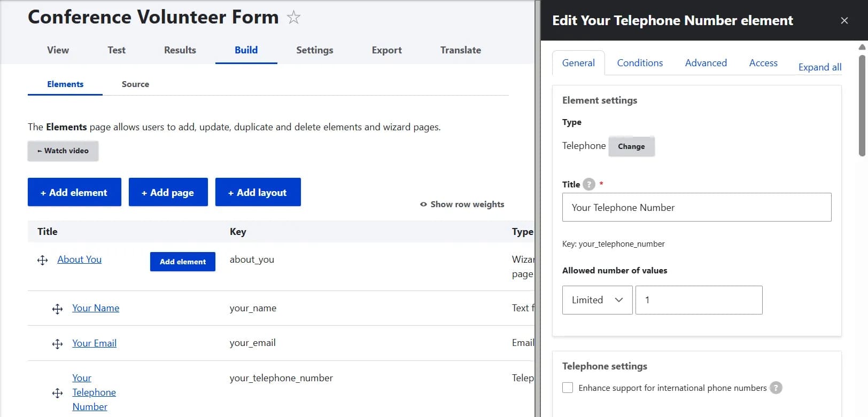The width and height of the screenshot is (868, 417).
Task: Open the Limited number of values dropdown
Action: [x=598, y=300]
